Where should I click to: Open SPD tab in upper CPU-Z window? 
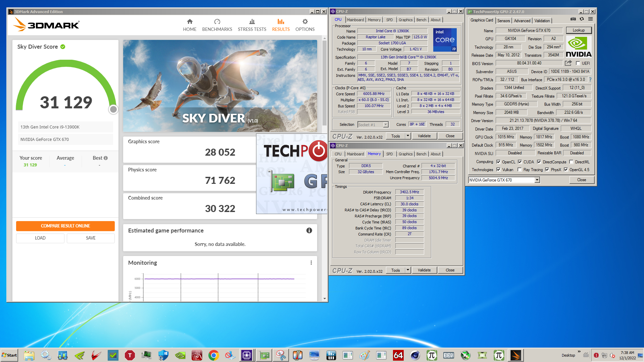click(x=389, y=20)
